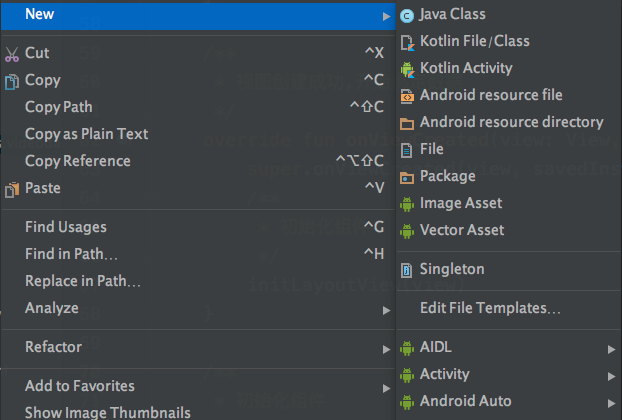Click the Java Class icon
The width and height of the screenshot is (622, 420).
point(407,16)
